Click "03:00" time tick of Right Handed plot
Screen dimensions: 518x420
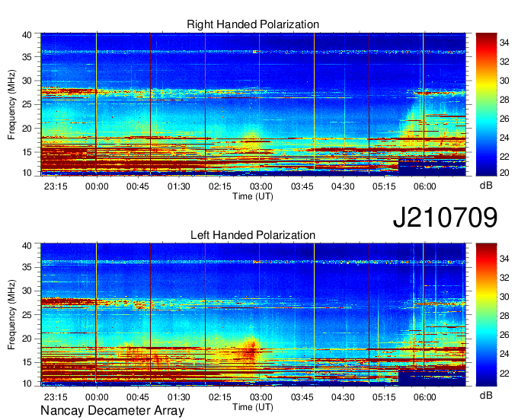tap(261, 186)
